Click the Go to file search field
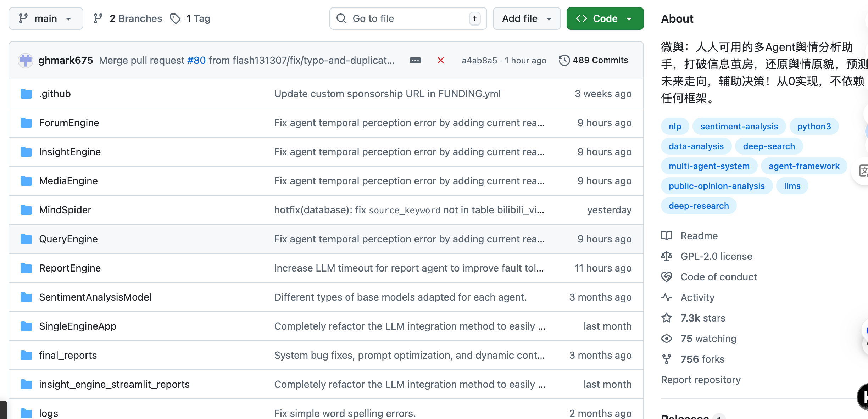The image size is (868, 419). click(x=408, y=18)
